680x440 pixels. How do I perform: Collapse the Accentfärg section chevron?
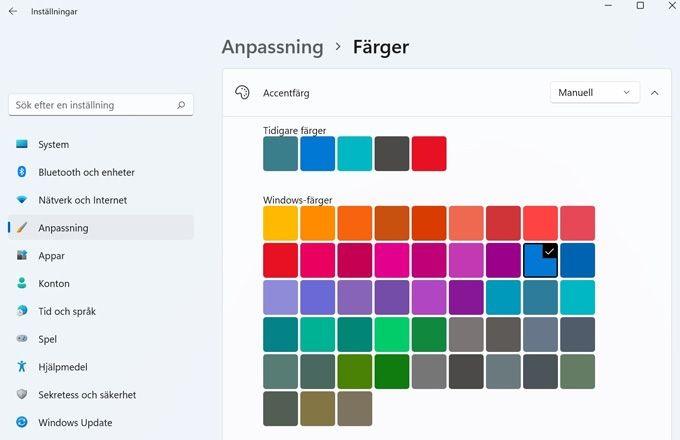tap(654, 93)
